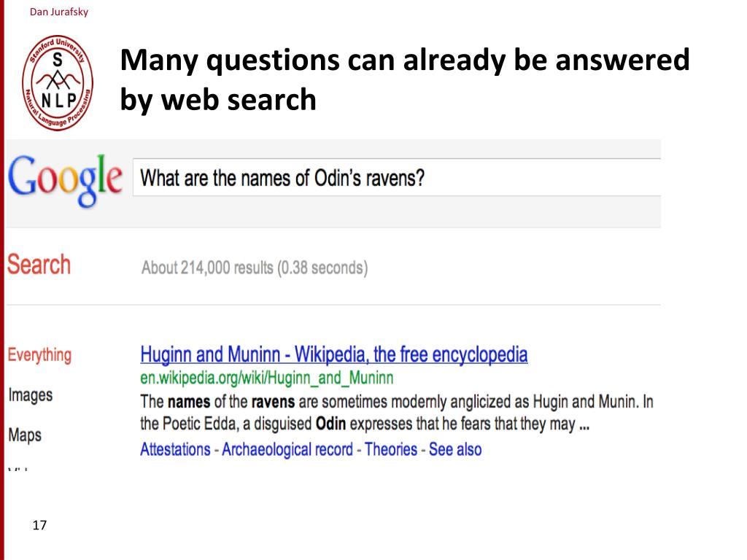
Task: Open the Theories sitelink
Action: pos(391,449)
